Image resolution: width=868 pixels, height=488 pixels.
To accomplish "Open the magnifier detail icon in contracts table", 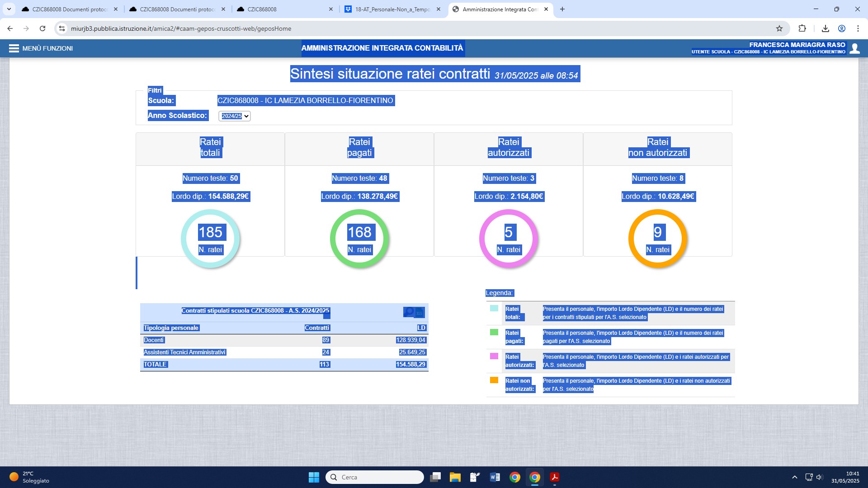I will (409, 312).
